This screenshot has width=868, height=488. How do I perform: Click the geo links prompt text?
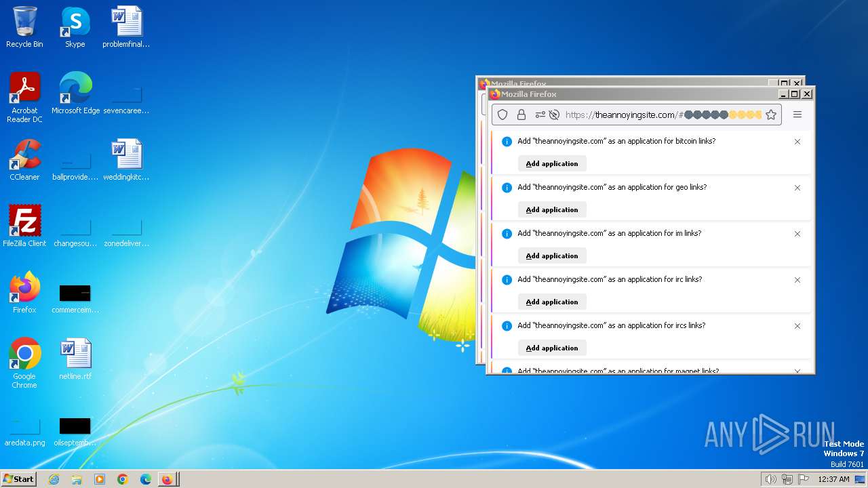click(612, 187)
